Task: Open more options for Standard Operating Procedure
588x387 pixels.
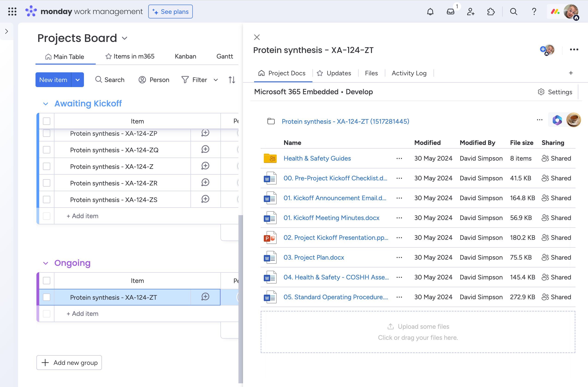Action: coord(399,297)
